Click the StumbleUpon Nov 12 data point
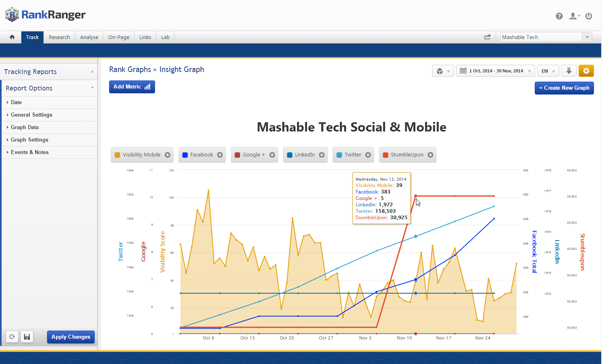This screenshot has height=364, width=602. tap(416, 196)
